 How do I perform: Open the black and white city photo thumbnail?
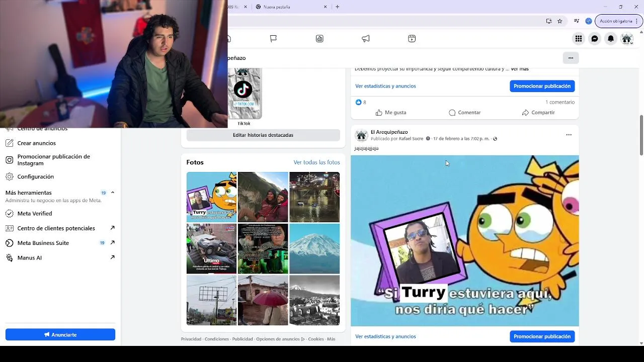314,300
